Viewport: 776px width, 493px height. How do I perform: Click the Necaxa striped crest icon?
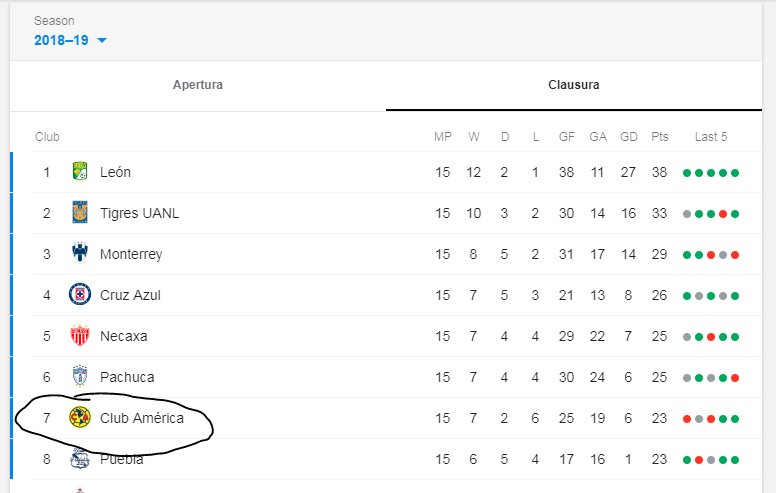coord(80,336)
